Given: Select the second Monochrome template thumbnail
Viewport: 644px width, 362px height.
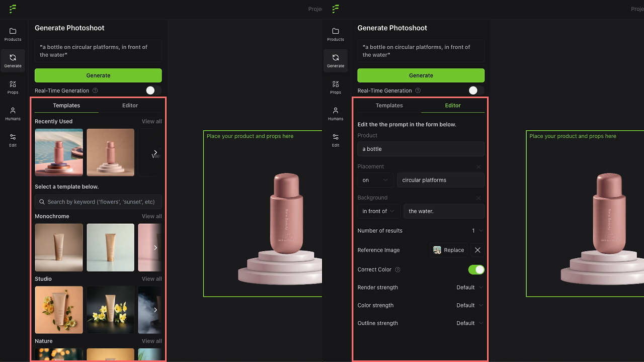Looking at the screenshot, I should [x=111, y=247].
